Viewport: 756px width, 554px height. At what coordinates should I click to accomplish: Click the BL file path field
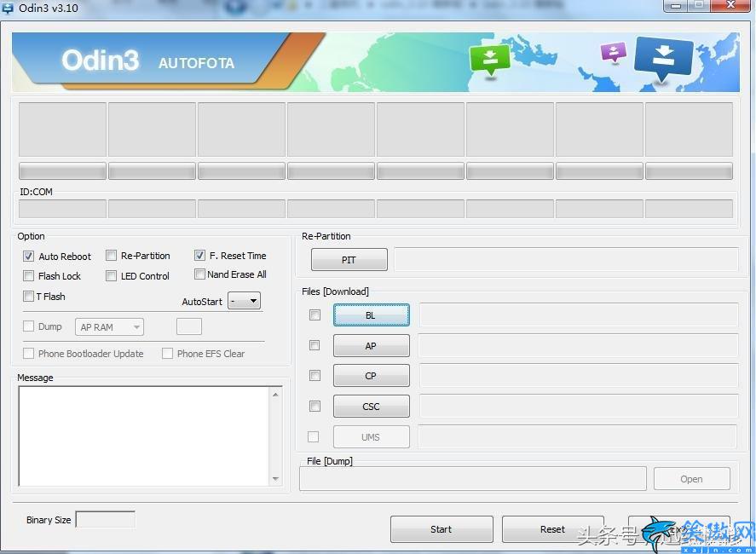point(579,315)
